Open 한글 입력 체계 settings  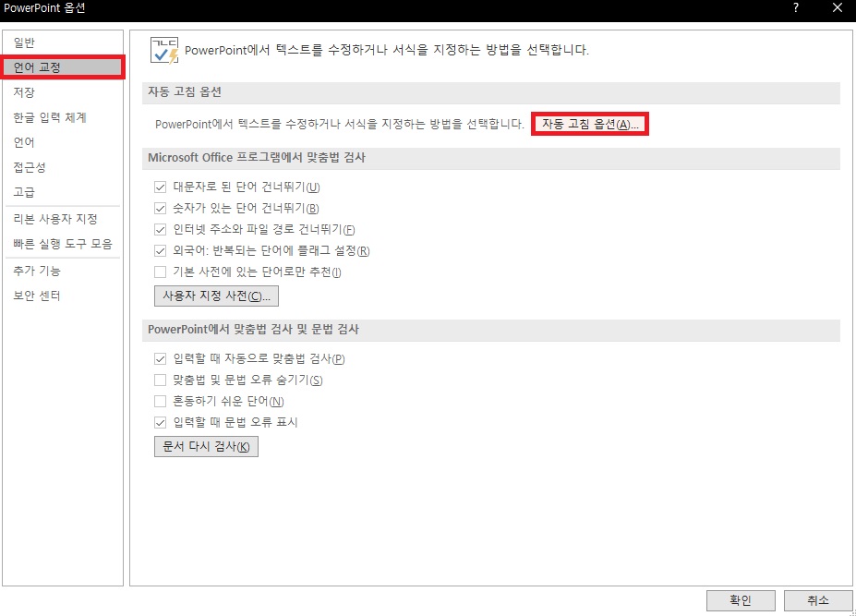(x=50, y=117)
